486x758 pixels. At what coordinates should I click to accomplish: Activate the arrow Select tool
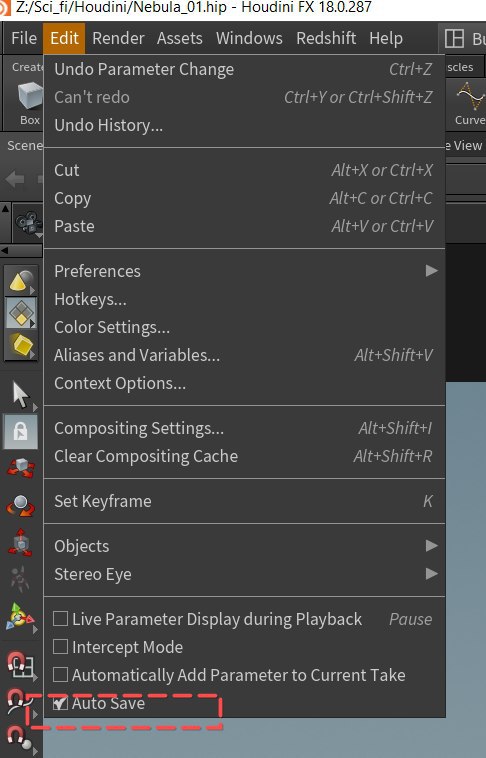tap(20, 395)
